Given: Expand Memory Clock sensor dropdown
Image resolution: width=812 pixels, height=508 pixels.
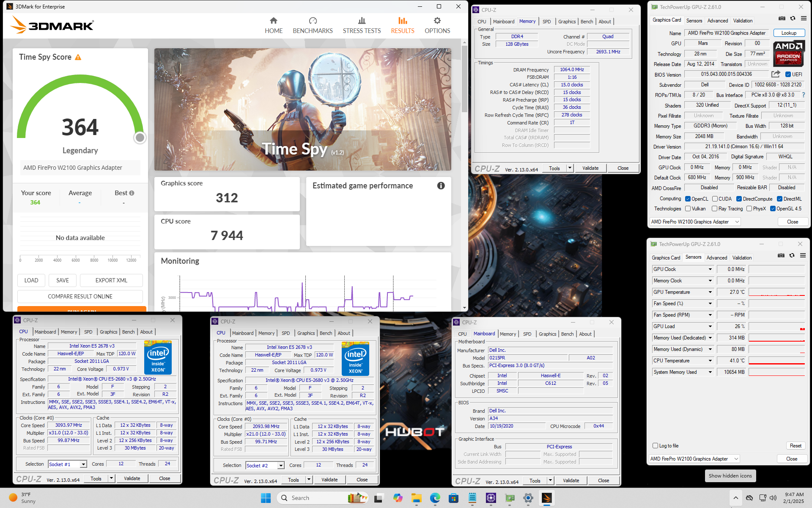Looking at the screenshot, I should (710, 281).
